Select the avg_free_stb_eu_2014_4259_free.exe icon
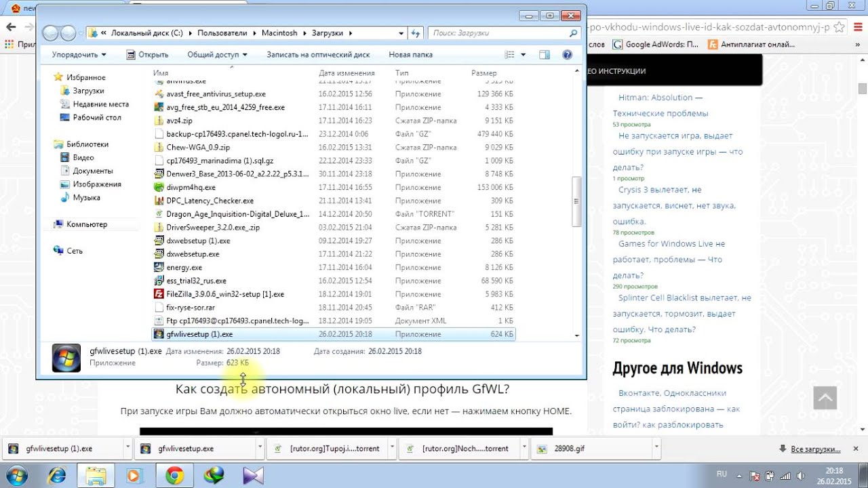The width and height of the screenshot is (868, 488). (159, 107)
